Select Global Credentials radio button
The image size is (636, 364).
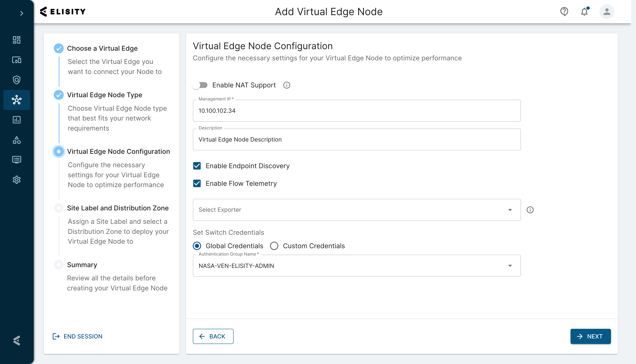[x=197, y=246]
